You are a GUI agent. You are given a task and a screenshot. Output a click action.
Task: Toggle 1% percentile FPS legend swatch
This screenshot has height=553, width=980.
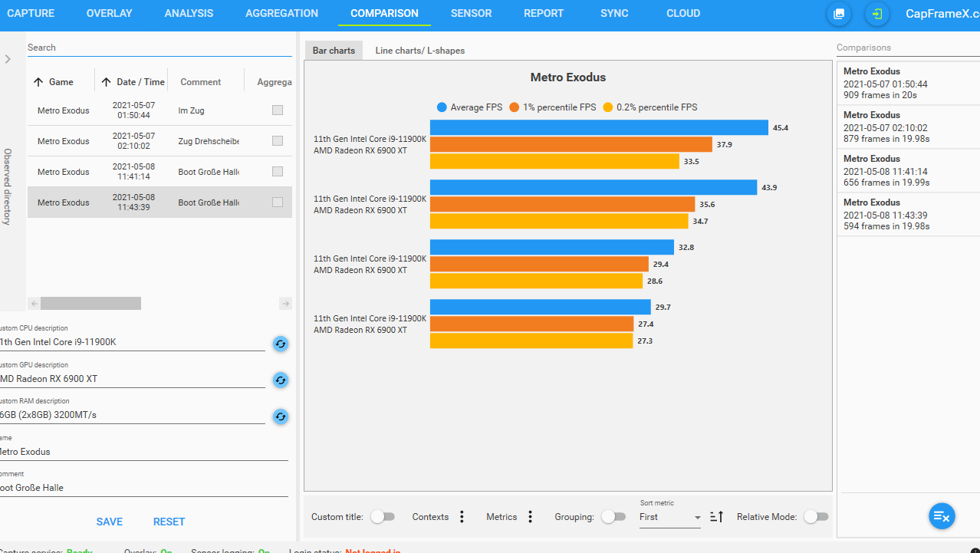pyautogui.click(x=515, y=107)
